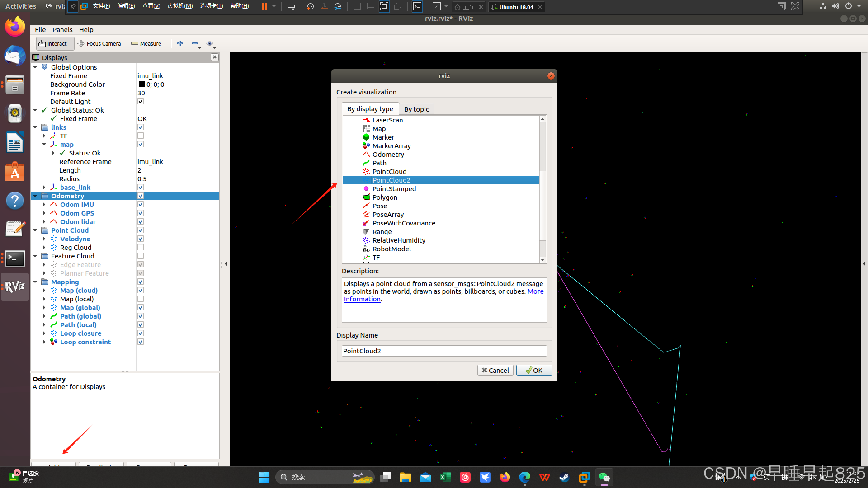868x488 pixels.
Task: Switch to the By topic tab
Action: click(x=416, y=109)
